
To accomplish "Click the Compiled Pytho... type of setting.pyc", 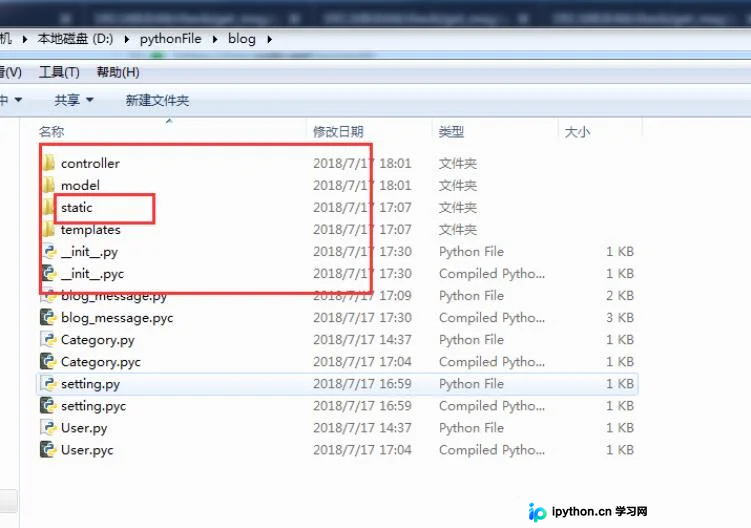I will coord(492,406).
